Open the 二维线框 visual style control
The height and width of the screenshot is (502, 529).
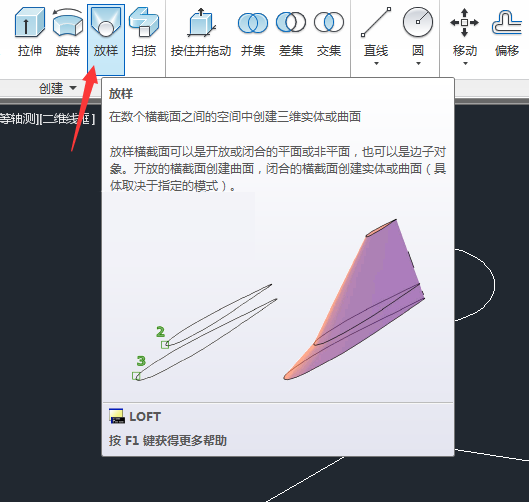[x=67, y=119]
